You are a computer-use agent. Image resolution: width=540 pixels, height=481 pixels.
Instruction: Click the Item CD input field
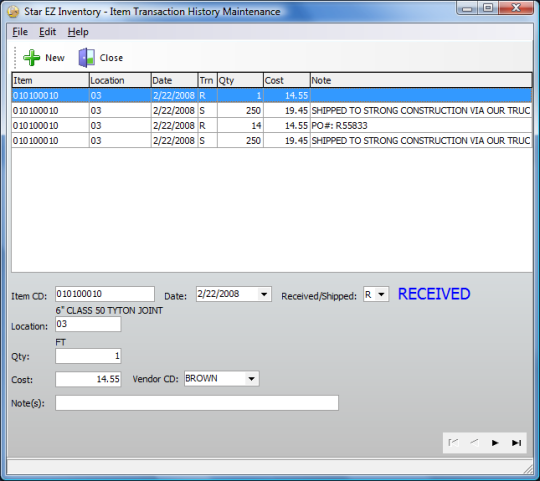coord(105,294)
